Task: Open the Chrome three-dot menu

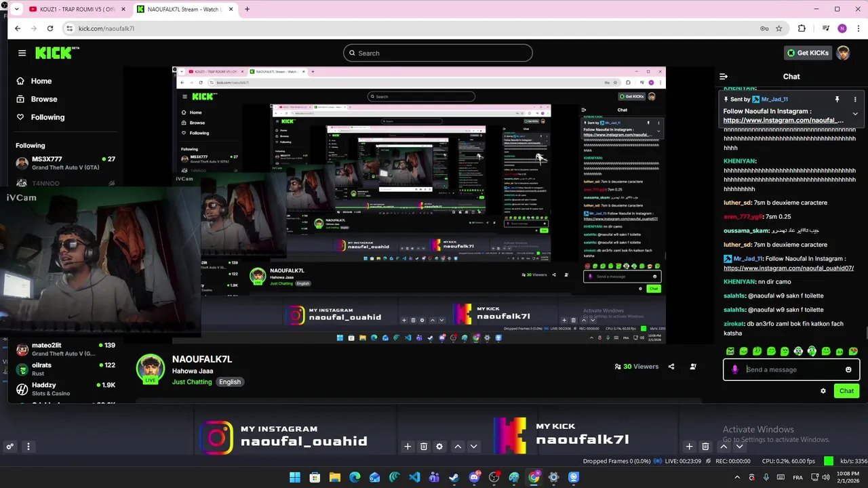Action: (x=857, y=28)
